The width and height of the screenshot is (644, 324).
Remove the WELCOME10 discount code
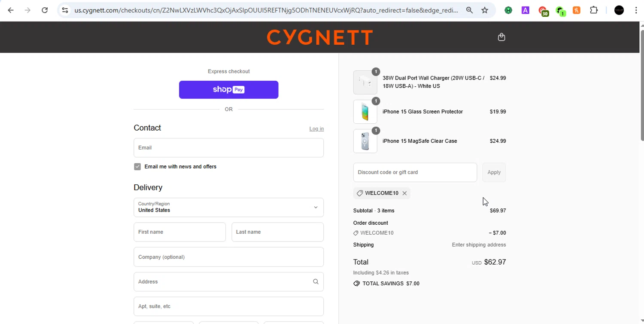[404, 193]
